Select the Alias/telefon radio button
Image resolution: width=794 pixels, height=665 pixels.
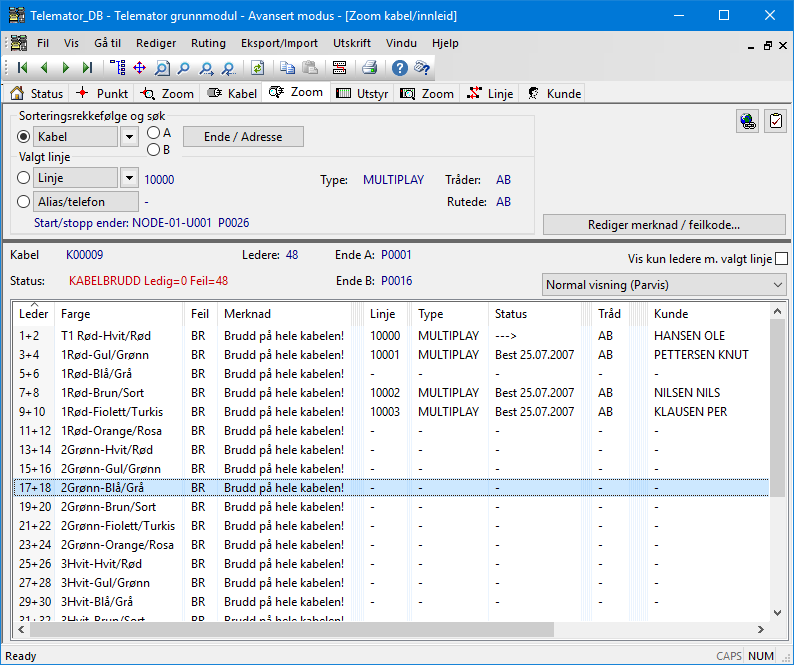pyautogui.click(x=23, y=202)
